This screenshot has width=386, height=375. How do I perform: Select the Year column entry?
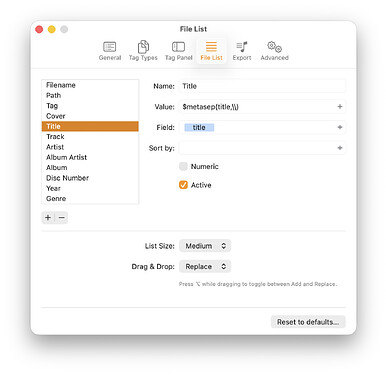pos(90,188)
